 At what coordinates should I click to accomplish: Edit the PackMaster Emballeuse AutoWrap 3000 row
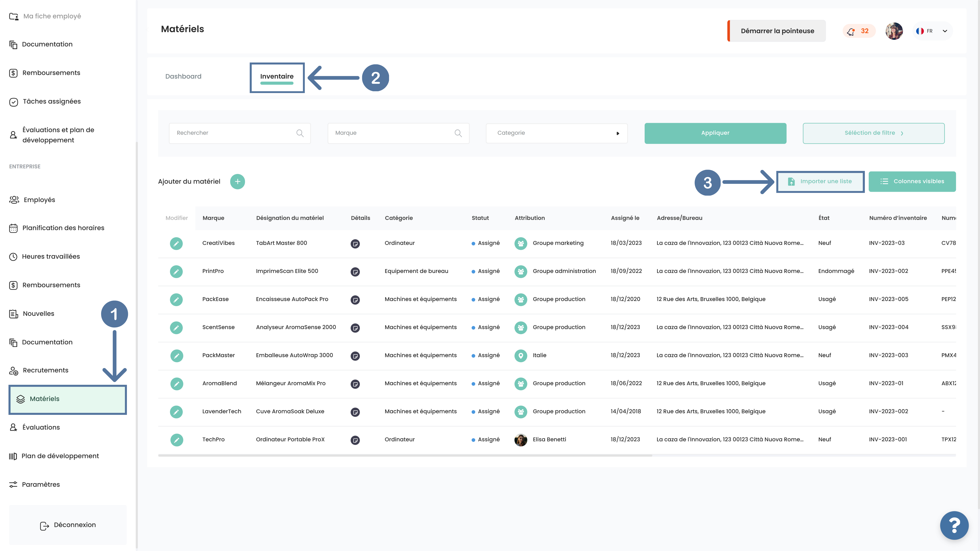tap(177, 356)
